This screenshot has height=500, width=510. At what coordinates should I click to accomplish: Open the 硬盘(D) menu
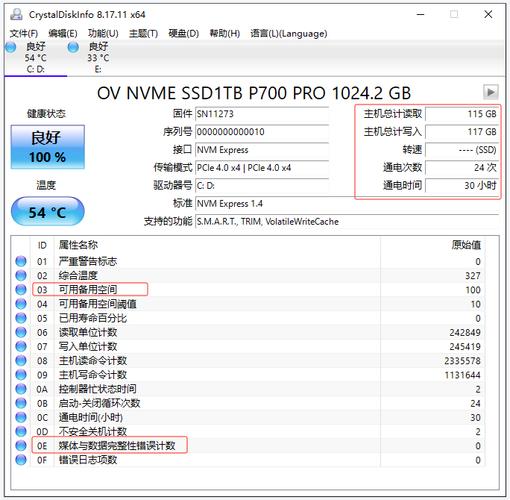184,33
